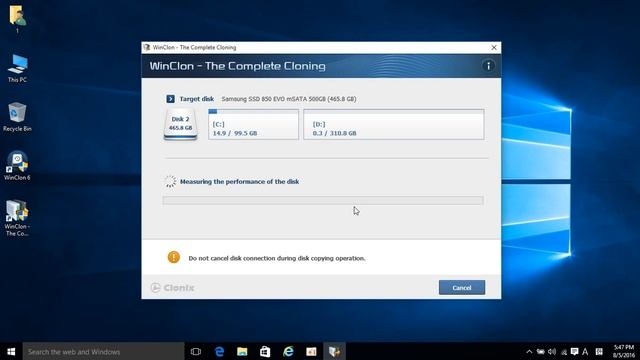Click the Target disk label
The width and height of the screenshot is (640, 360).
click(x=197, y=99)
